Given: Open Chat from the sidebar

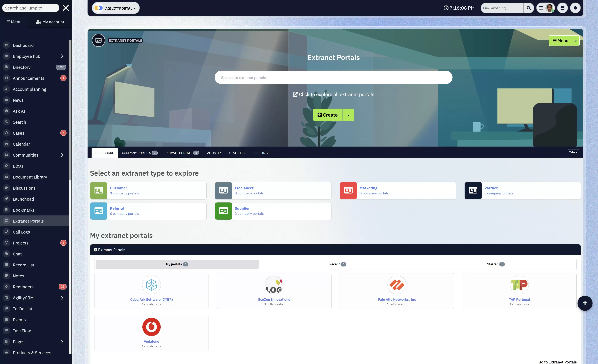Looking at the screenshot, I should pyautogui.click(x=17, y=254).
